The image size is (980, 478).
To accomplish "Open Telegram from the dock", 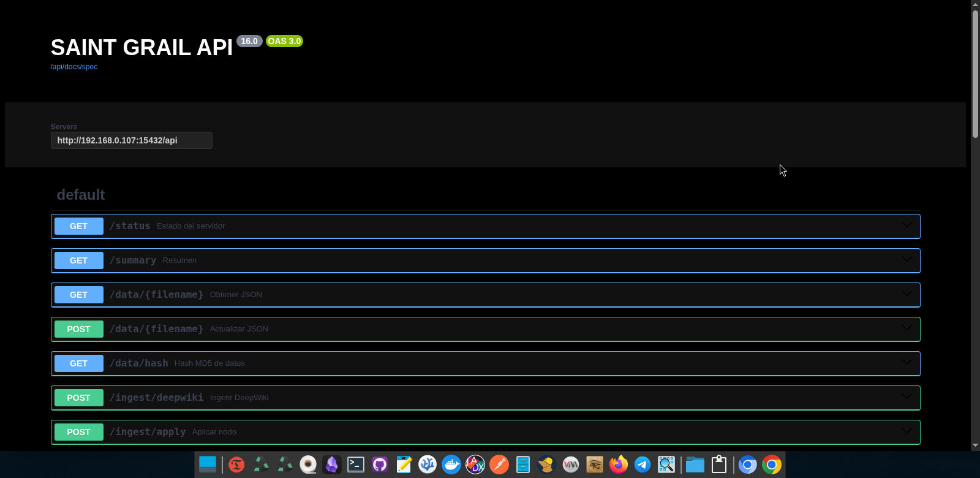I will click(x=643, y=465).
